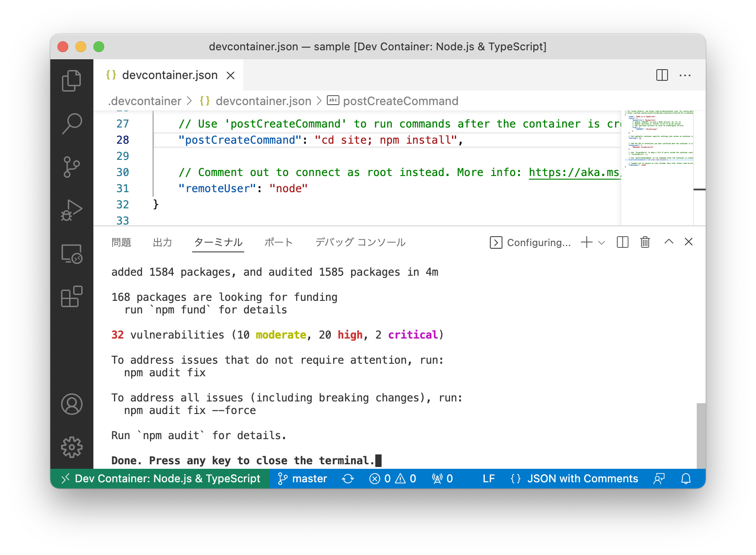Select the devcontainer.json editor tab
Image resolution: width=756 pixels, height=555 pixels.
tap(169, 75)
